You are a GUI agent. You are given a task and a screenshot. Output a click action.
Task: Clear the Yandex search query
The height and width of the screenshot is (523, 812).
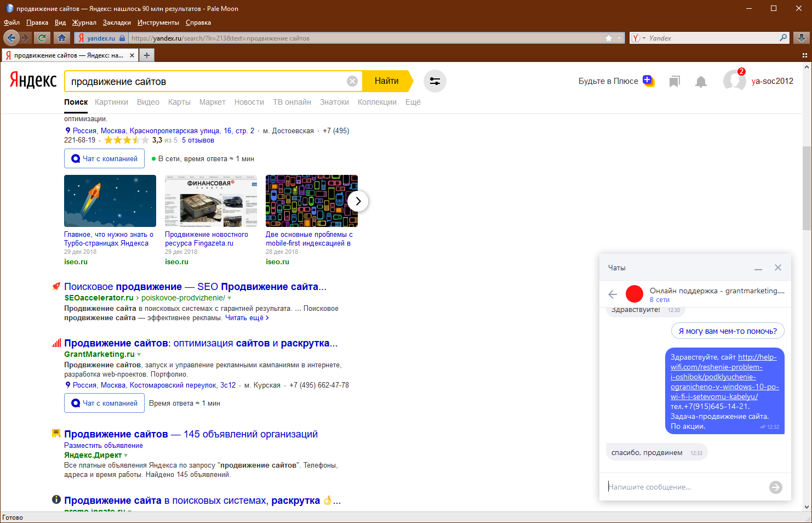pyautogui.click(x=352, y=81)
